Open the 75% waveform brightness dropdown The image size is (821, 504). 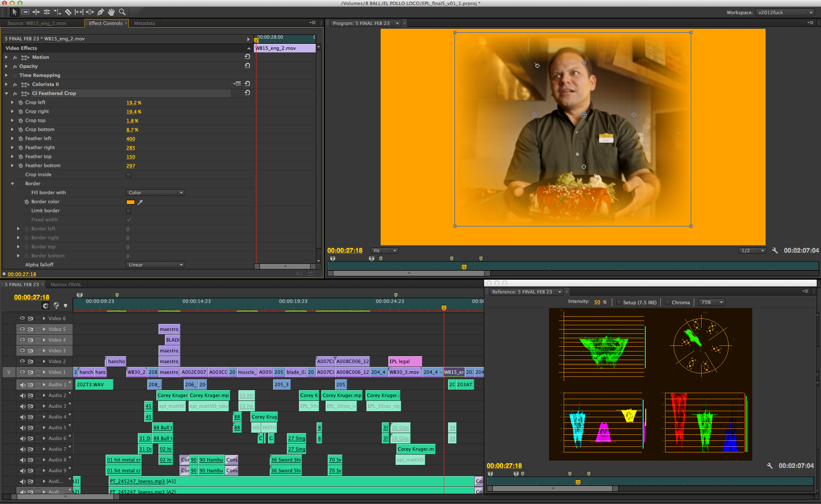(712, 302)
